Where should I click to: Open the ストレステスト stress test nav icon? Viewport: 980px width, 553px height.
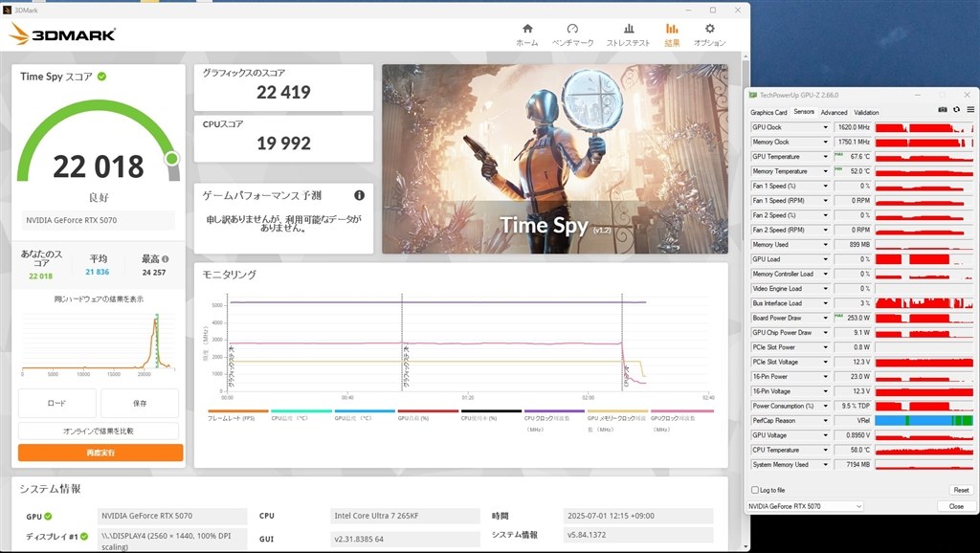click(628, 35)
